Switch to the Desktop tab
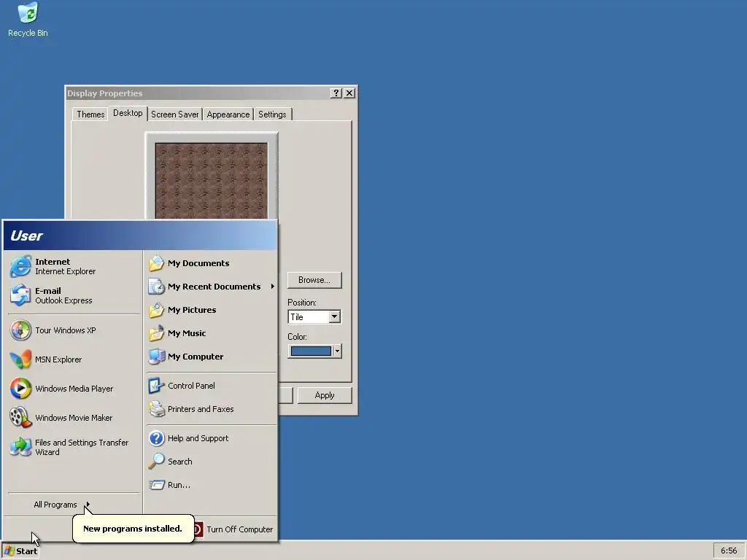The height and width of the screenshot is (560, 747). point(128,113)
